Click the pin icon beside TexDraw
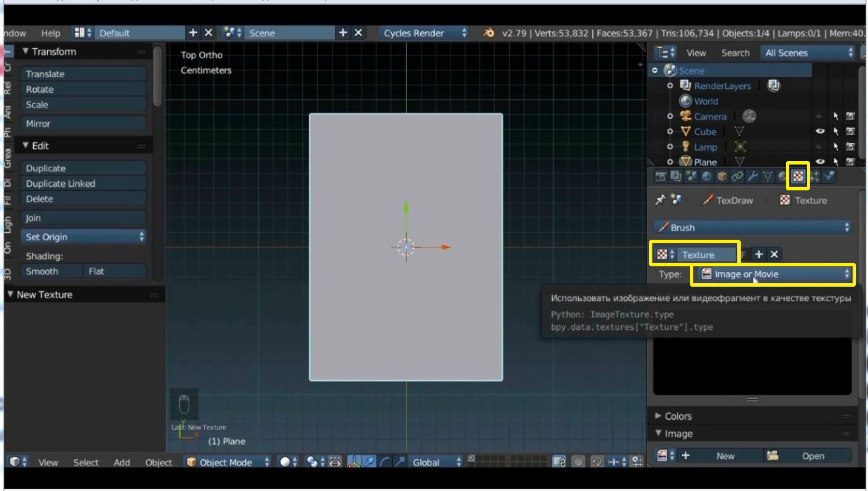Viewport: 868px width, 491px height. (x=660, y=200)
